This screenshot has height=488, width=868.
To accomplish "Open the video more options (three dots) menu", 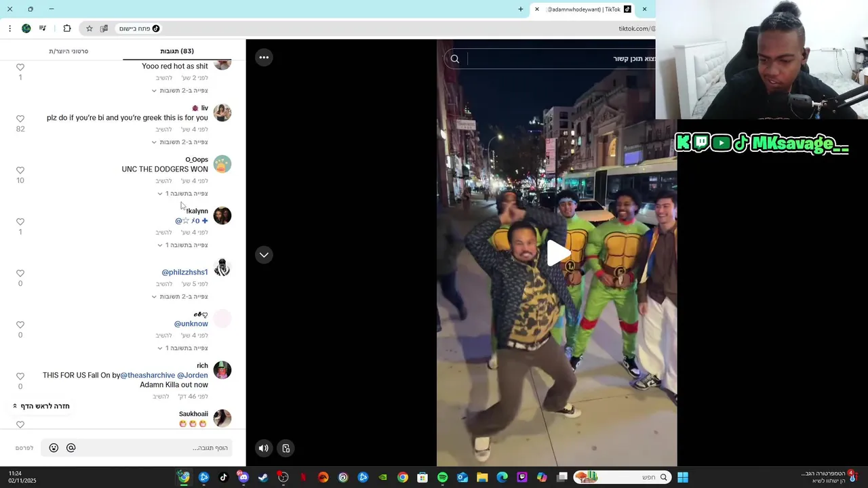I will [x=264, y=58].
